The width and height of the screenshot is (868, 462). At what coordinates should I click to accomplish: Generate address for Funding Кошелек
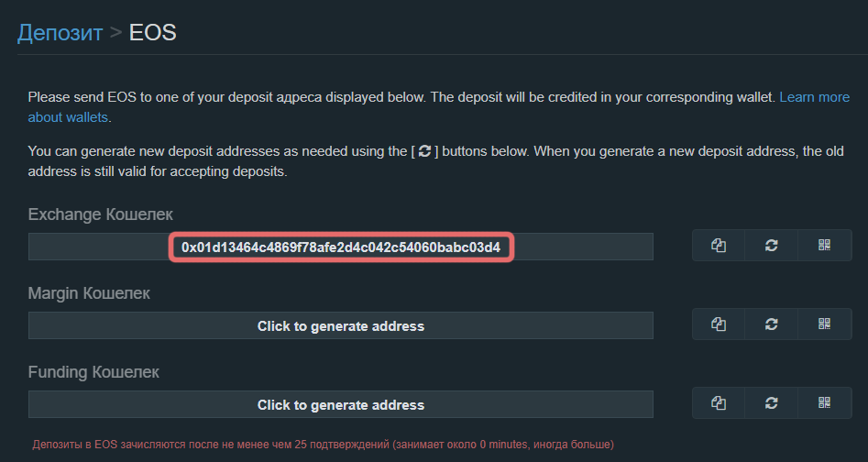[341, 405]
